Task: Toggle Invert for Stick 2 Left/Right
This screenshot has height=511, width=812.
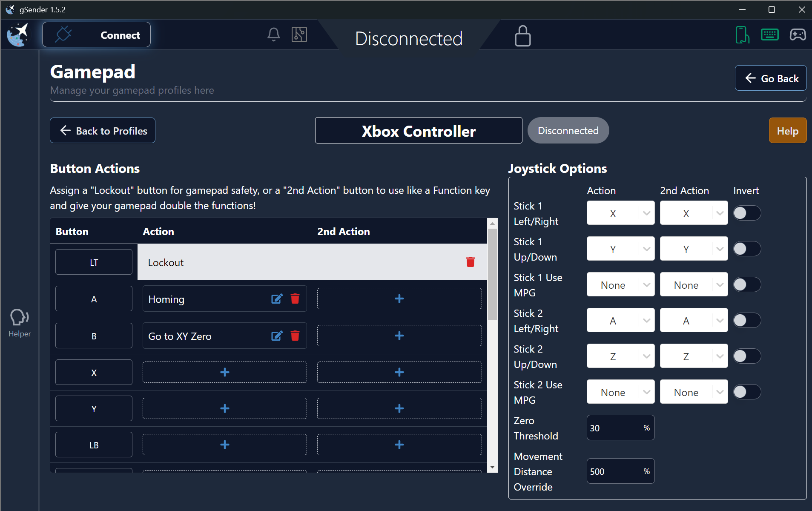Action: 747,320
